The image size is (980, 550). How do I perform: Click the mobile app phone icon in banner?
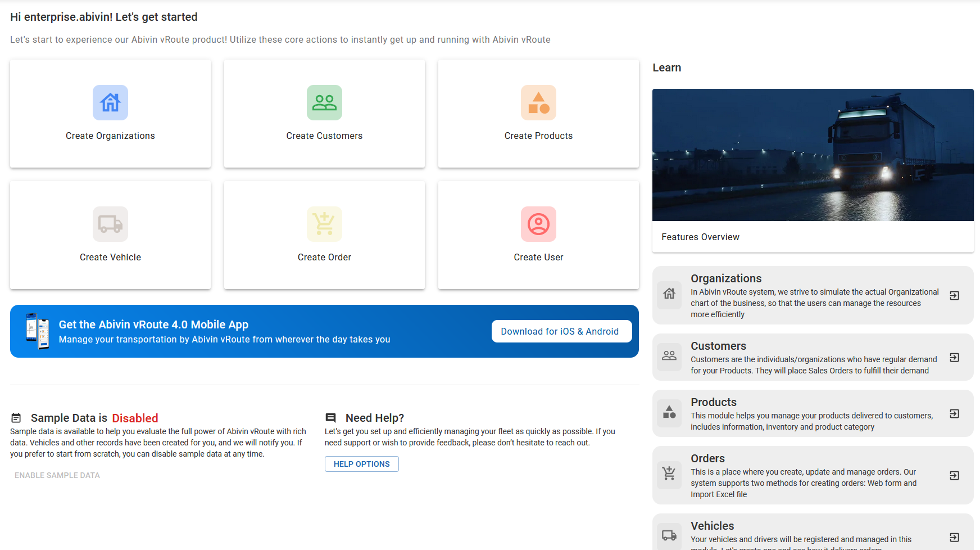[x=38, y=331]
